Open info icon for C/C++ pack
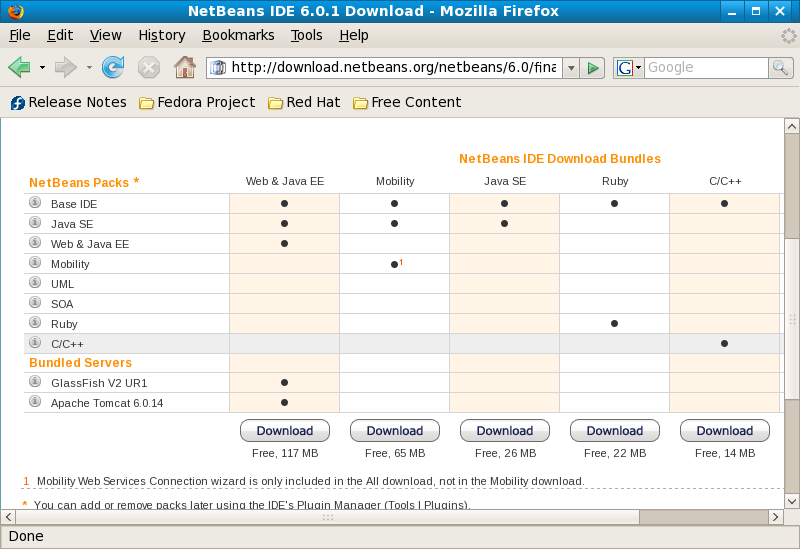This screenshot has width=800, height=549. pos(35,342)
